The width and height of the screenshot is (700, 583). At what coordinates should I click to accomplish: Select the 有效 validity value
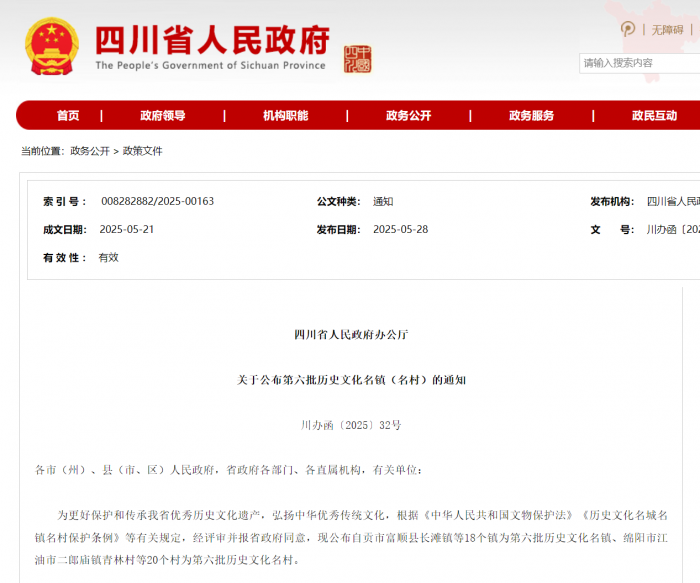108,258
